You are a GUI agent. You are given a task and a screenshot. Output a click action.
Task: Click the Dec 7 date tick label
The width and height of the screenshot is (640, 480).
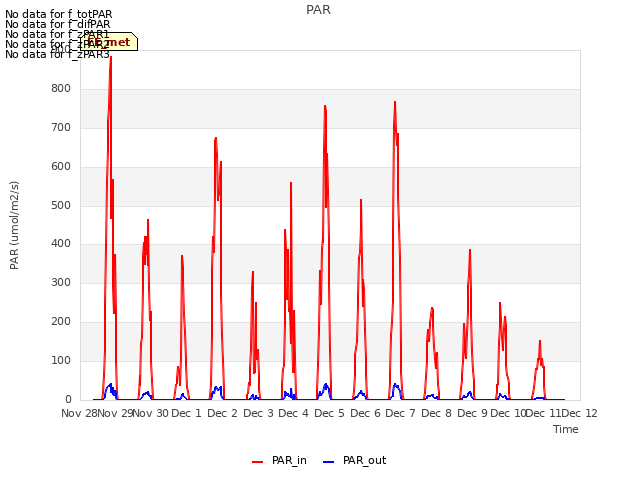(400, 413)
